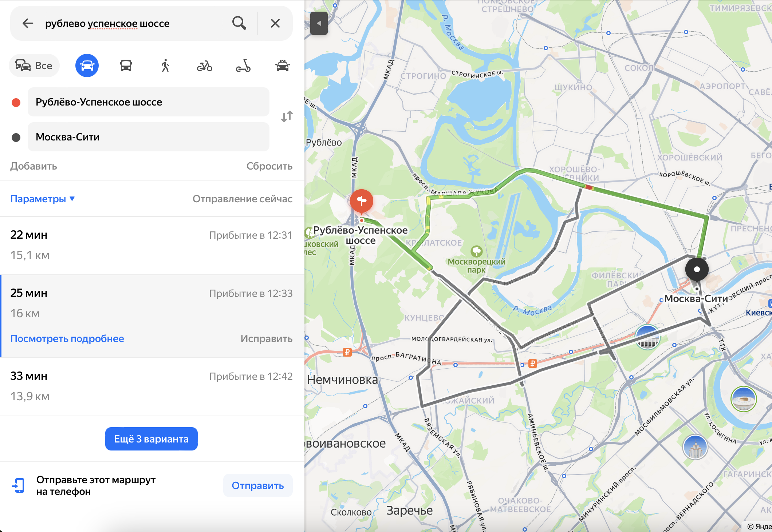Viewport: 772px width, 532px height.
Task: Select the 33 мин route option
Action: [152, 386]
